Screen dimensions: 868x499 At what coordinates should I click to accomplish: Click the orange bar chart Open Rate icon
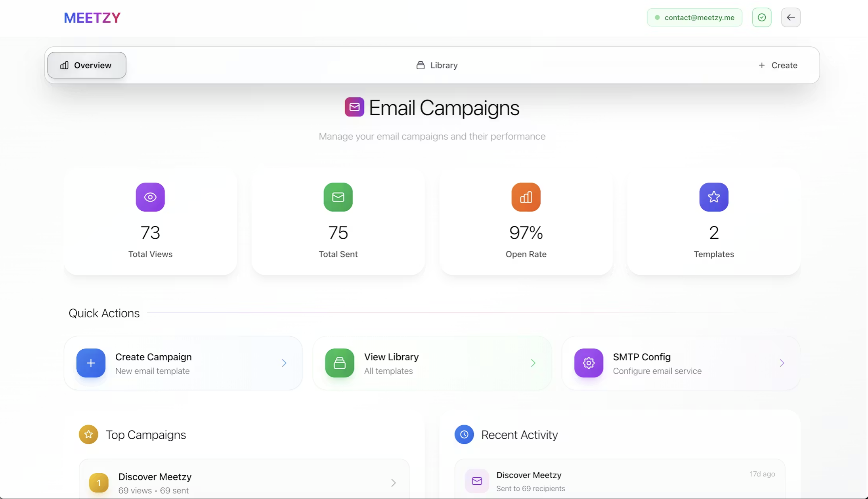(x=526, y=197)
